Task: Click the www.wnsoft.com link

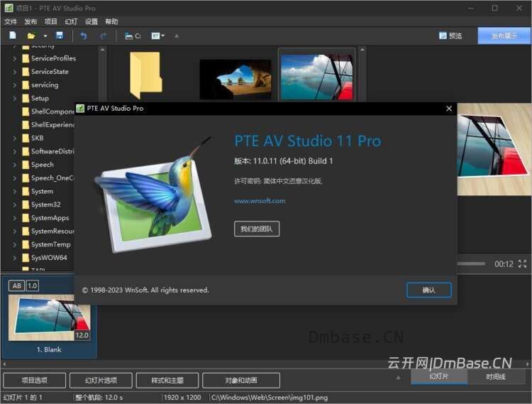Action: (x=260, y=201)
